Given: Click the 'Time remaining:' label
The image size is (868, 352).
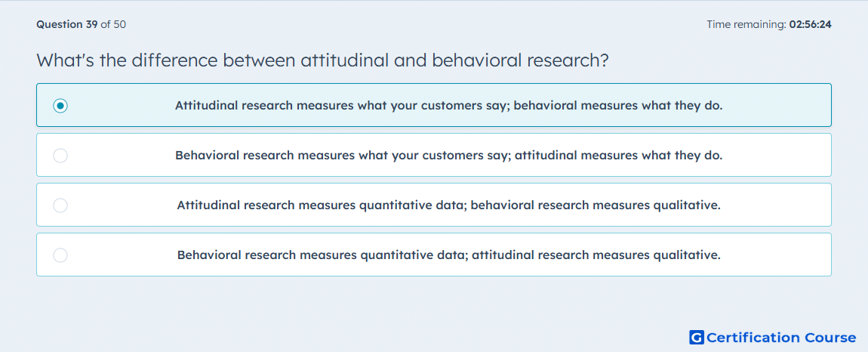Looking at the screenshot, I should pyautogui.click(x=746, y=24).
